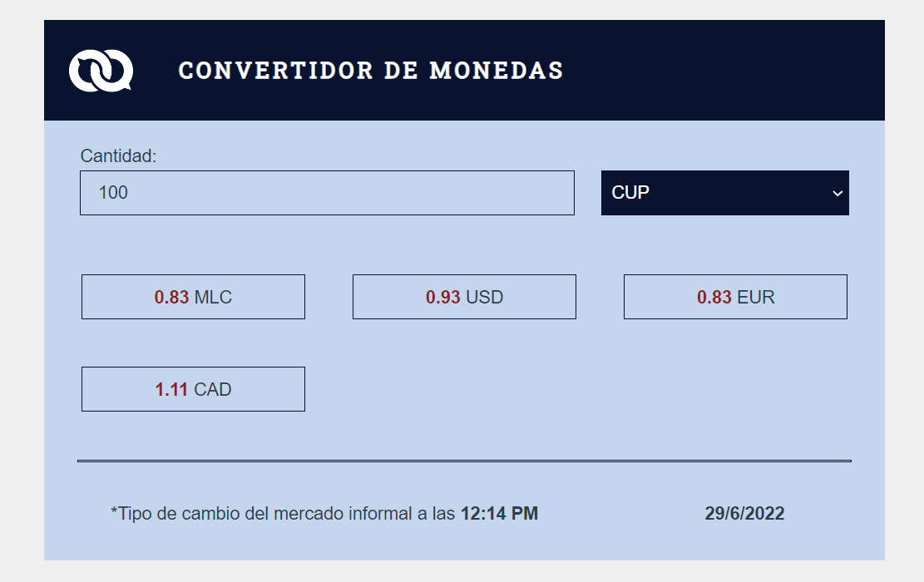This screenshot has height=582, width=924.
Task: Click the interlocking rings logo icon
Action: point(101,71)
